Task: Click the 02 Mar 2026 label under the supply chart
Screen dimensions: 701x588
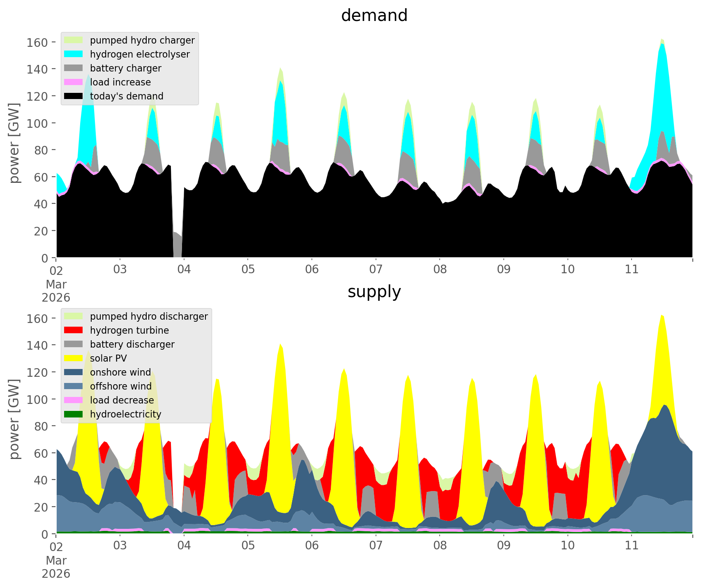Action: 56,560
